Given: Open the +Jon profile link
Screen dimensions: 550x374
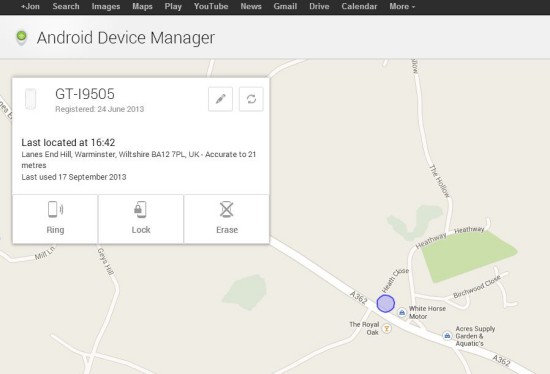Looking at the screenshot, I should click(x=30, y=6).
